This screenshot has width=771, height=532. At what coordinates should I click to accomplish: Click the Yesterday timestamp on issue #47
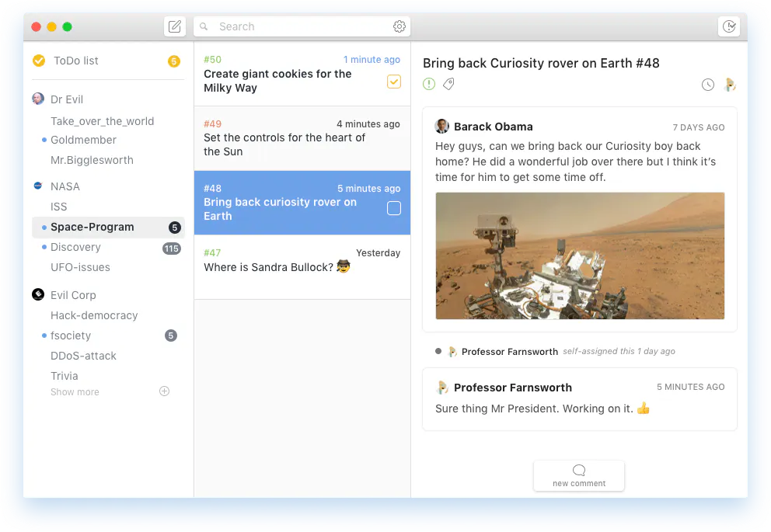click(379, 253)
